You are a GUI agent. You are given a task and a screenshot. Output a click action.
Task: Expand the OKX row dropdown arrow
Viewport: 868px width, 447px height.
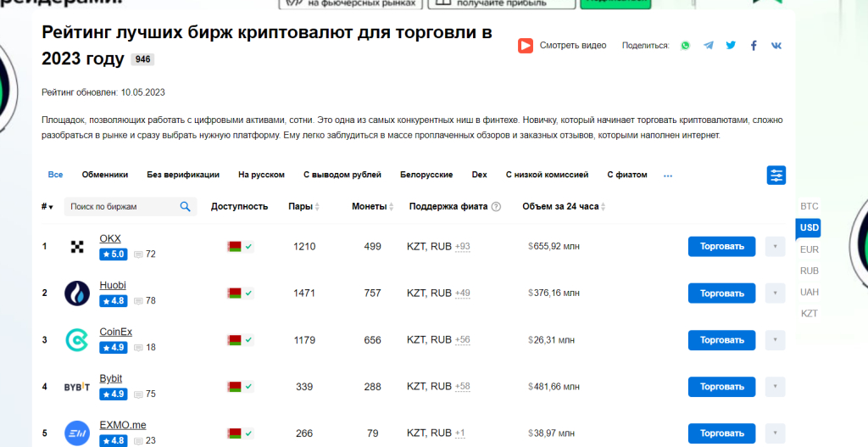775,247
